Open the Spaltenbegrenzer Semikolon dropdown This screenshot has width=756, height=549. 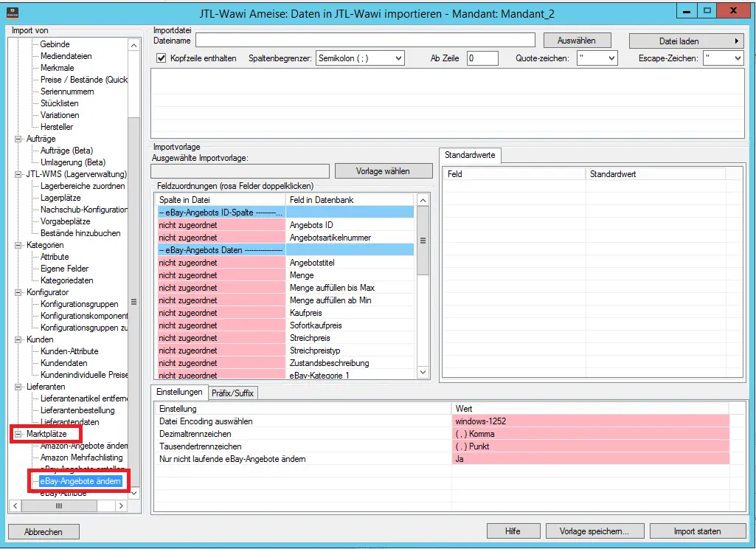click(x=360, y=58)
